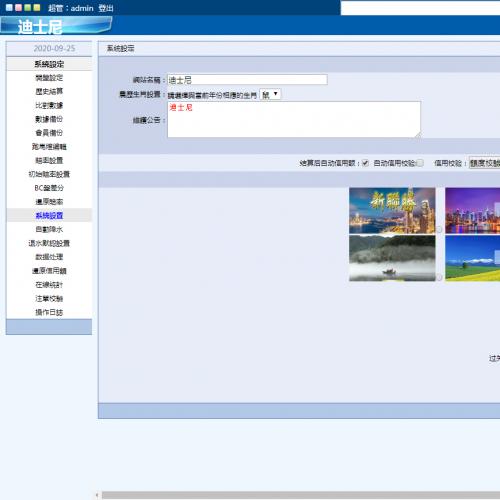The width and height of the screenshot is (500, 500).
Task: Select the green field blue sky thumbnail
Action: tap(473, 258)
